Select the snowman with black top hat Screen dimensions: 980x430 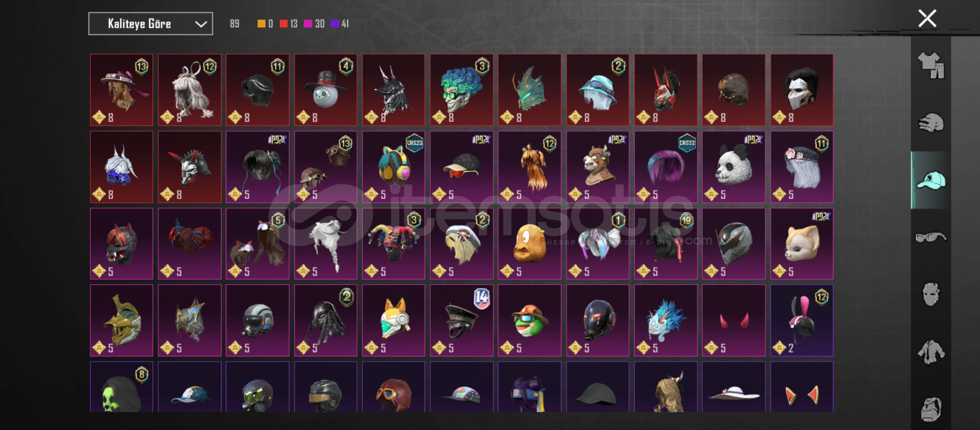click(x=325, y=90)
